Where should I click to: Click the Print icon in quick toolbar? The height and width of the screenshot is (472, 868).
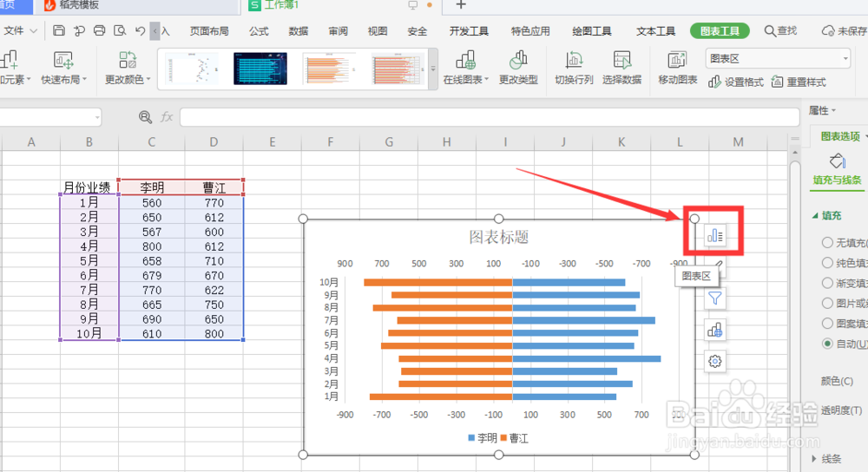coord(100,30)
